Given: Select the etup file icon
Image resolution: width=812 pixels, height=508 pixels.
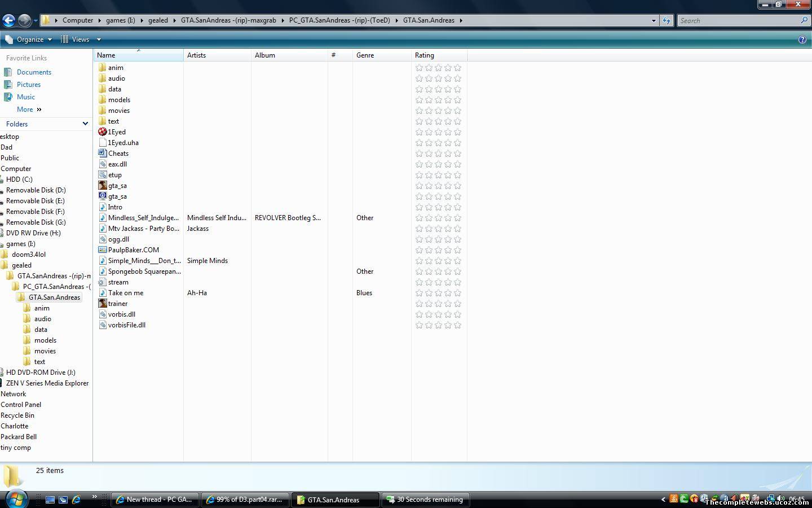Looking at the screenshot, I should tap(103, 174).
